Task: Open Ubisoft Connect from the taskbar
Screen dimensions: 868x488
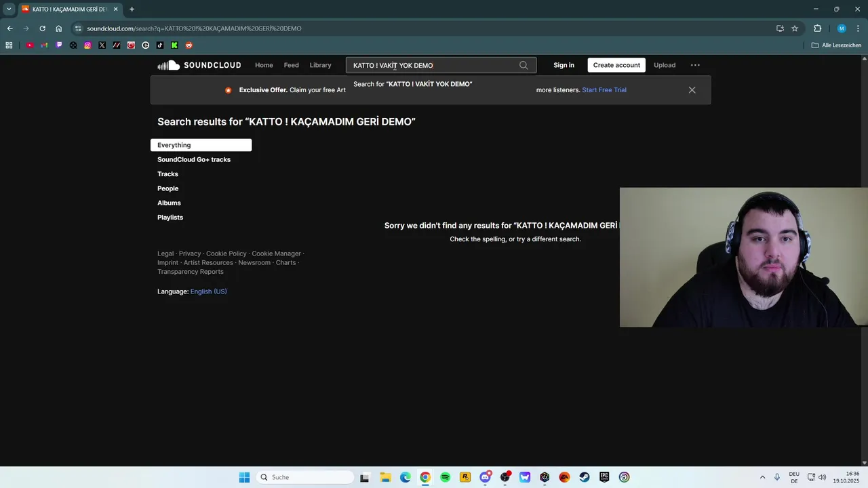Action: (625, 477)
